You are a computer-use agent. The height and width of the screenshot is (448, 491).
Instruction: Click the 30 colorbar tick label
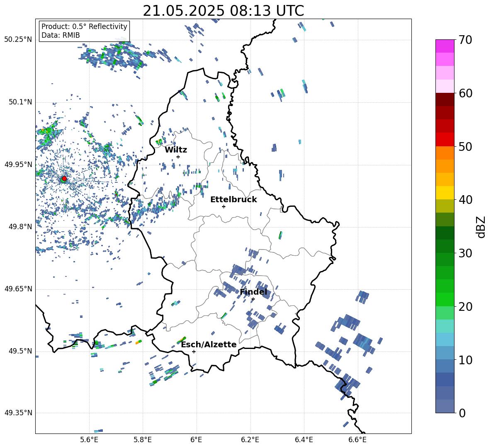click(x=466, y=253)
